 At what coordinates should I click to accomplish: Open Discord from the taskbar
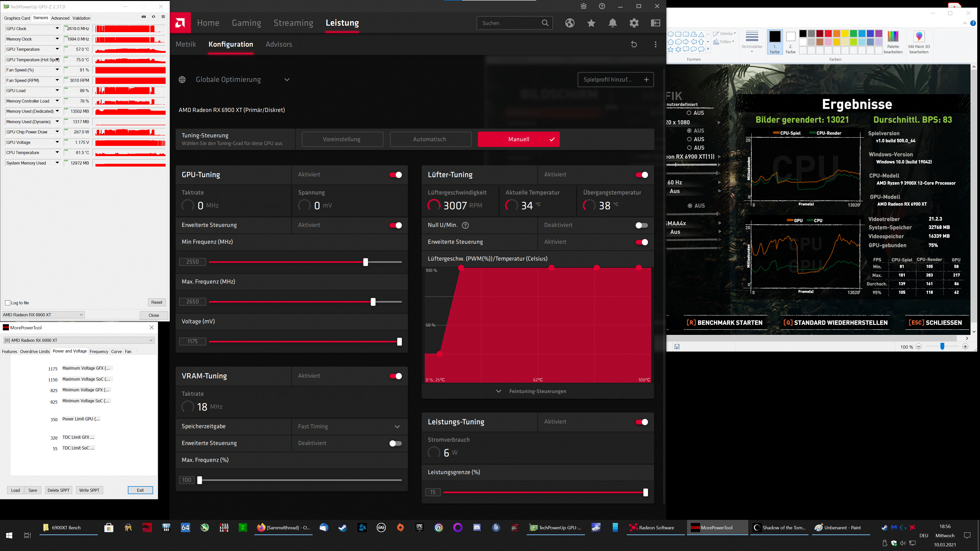pos(477,528)
